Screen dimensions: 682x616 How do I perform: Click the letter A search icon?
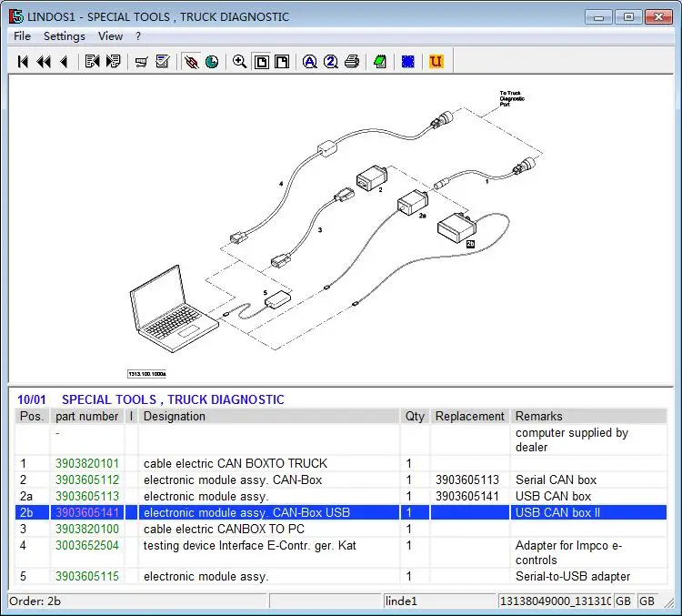point(310,61)
